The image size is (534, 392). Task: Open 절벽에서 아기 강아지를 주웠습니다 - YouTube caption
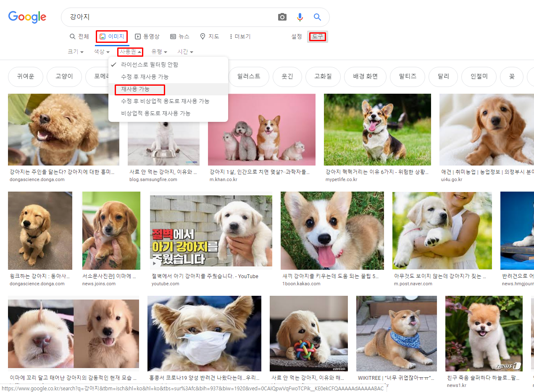pyautogui.click(x=205, y=276)
